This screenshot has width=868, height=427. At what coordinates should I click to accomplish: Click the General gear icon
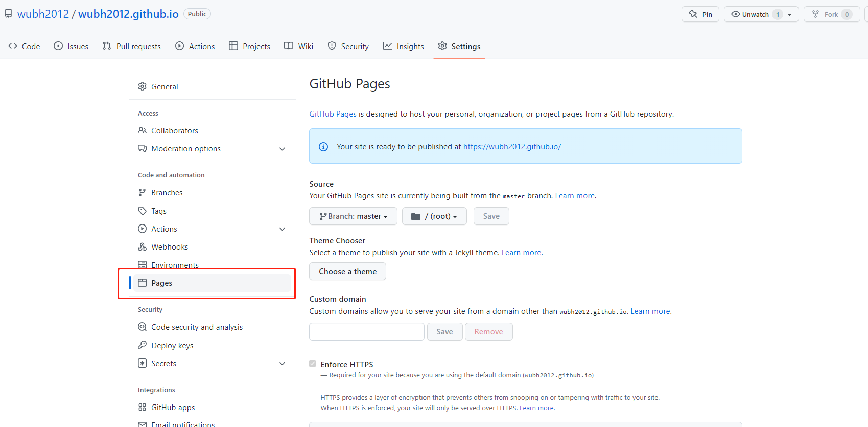[x=142, y=87]
